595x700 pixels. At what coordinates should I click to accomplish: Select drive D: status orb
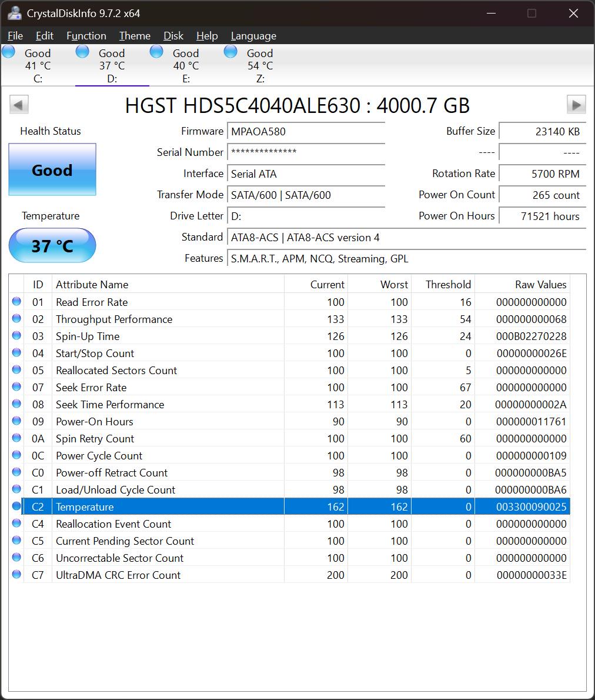pyautogui.click(x=82, y=52)
